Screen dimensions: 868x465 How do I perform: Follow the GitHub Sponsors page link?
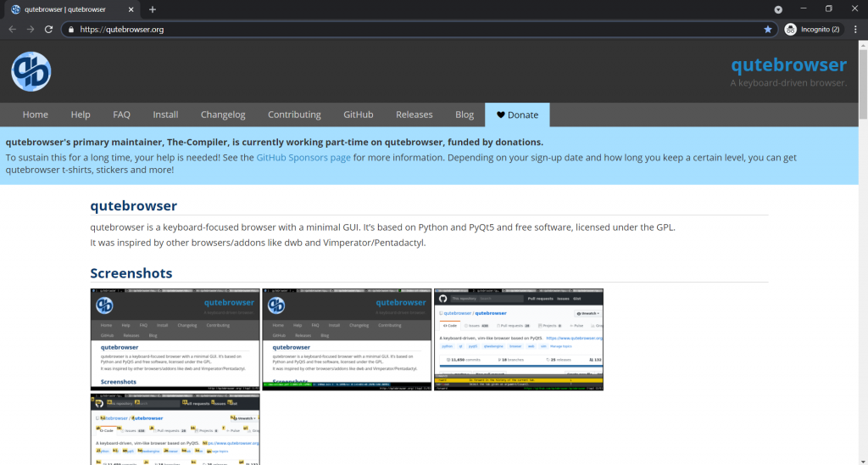click(303, 157)
